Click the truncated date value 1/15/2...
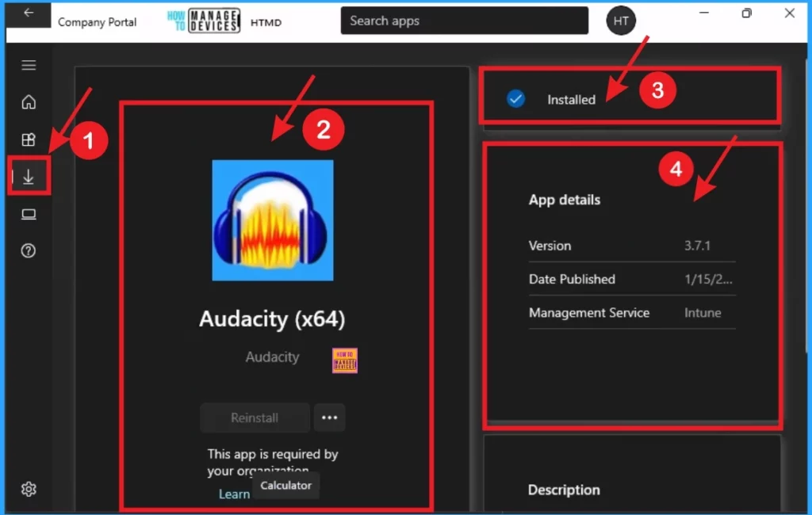 (708, 280)
